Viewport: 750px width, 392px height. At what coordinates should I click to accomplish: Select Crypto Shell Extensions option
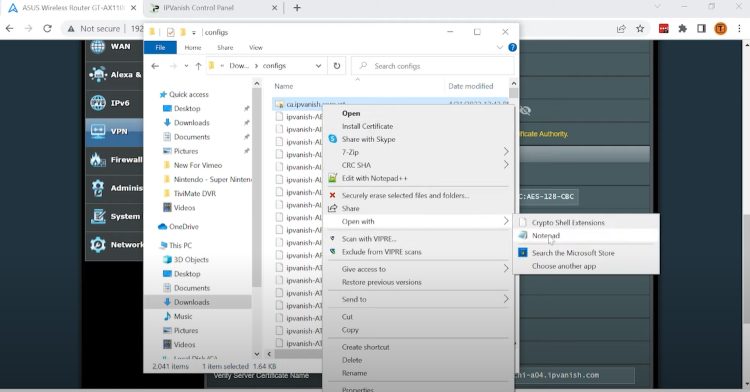pyautogui.click(x=568, y=223)
